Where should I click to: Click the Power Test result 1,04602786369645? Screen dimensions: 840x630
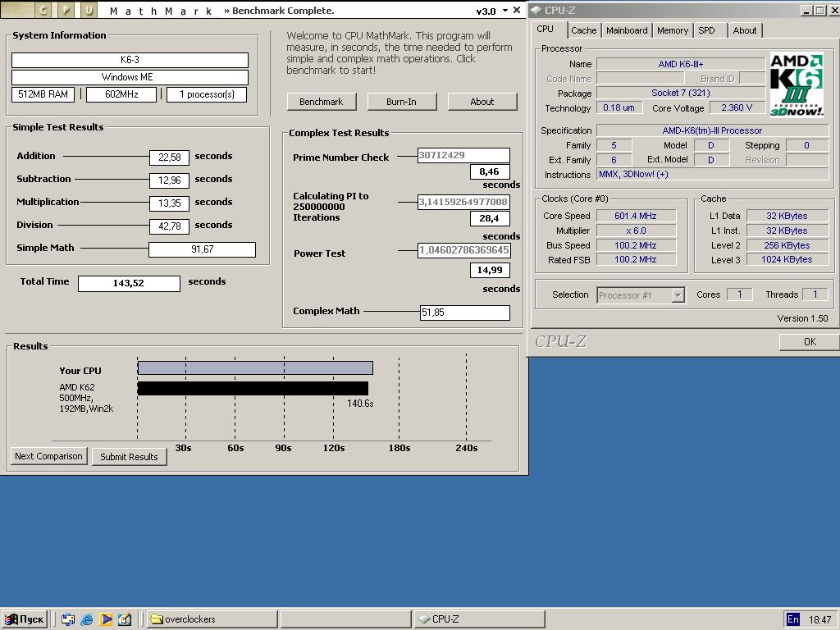463,250
